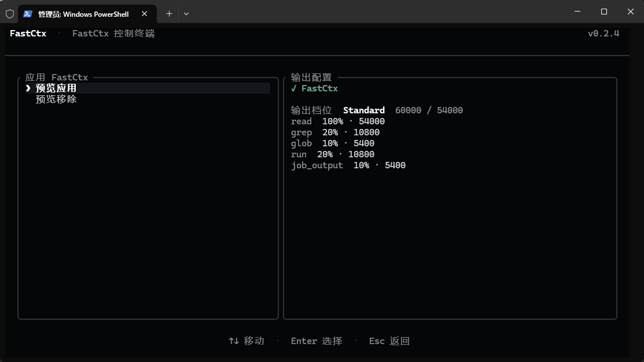Click the ↑↓ 移动 hint
The width and height of the screenshot is (644, 362).
coord(246,341)
